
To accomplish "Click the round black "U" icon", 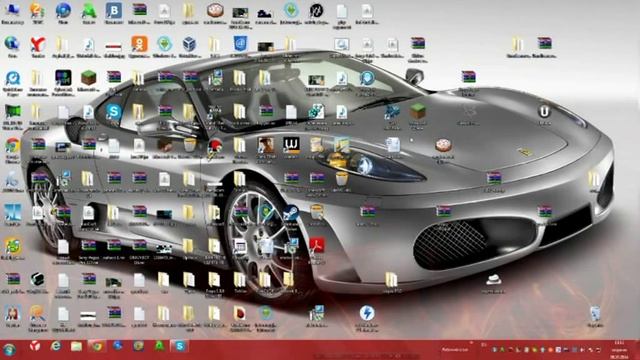I will [544, 111].
